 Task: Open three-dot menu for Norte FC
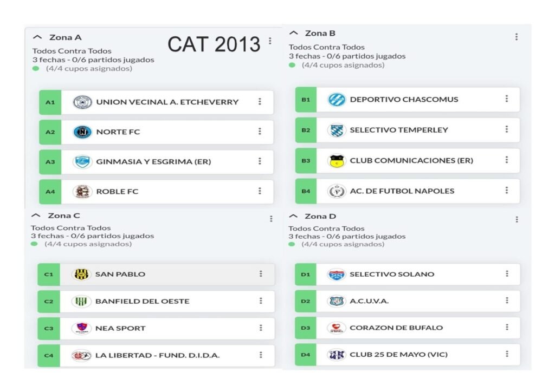tap(260, 132)
